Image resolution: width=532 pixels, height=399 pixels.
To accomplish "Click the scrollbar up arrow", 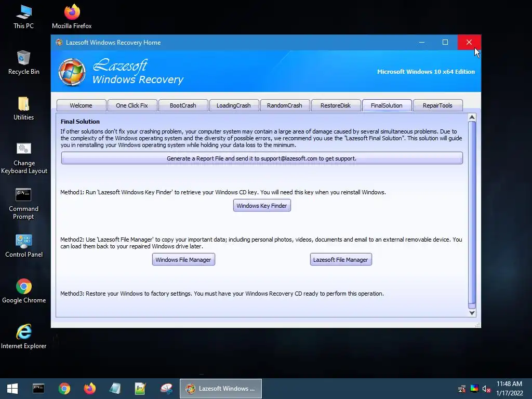I will (472, 117).
